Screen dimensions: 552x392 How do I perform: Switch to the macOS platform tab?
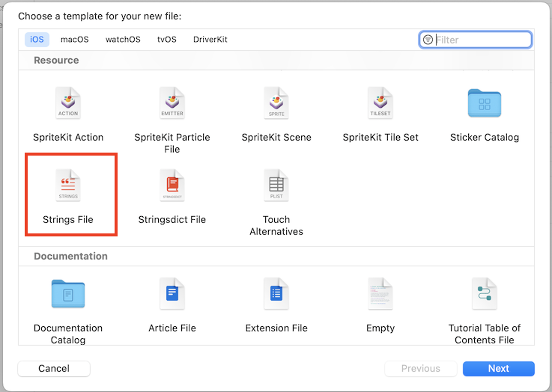[x=73, y=40]
